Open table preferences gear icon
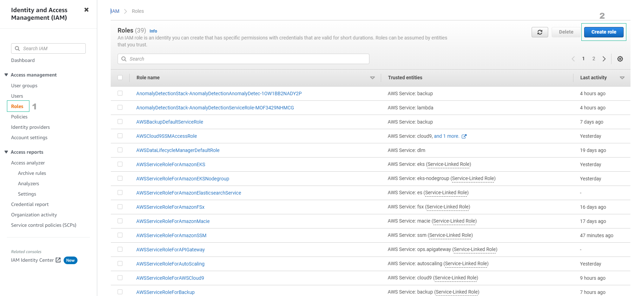The image size is (644, 296). coord(620,59)
